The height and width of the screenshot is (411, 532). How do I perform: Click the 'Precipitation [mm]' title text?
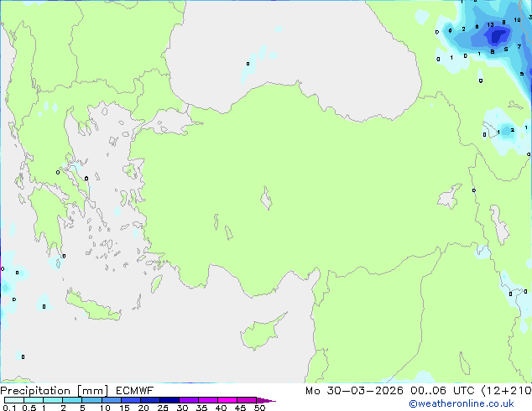tap(55, 391)
